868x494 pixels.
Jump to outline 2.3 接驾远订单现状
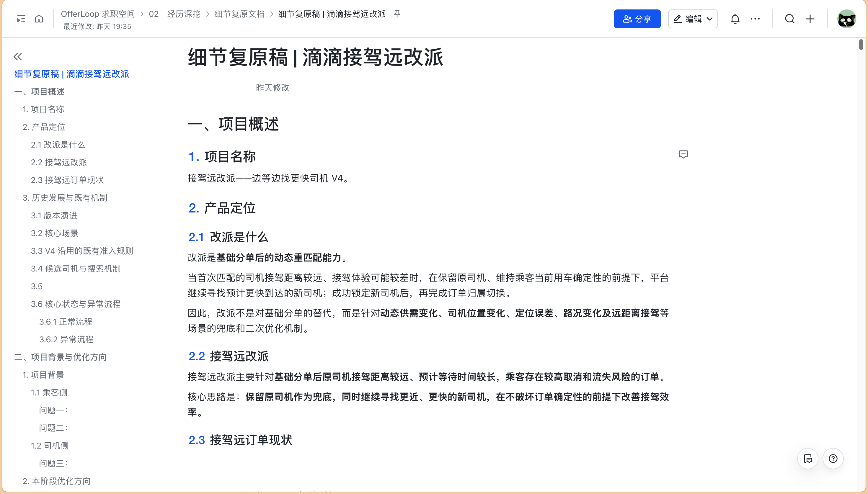click(x=67, y=180)
